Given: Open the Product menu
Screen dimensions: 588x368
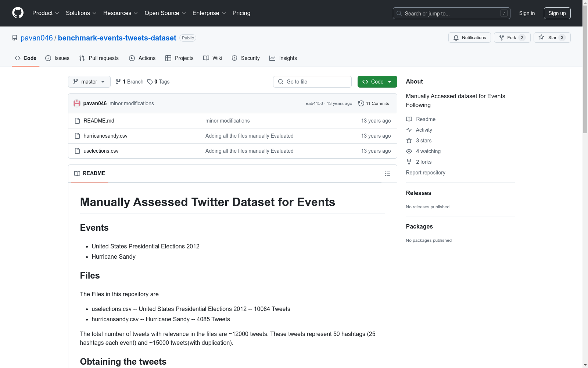Looking at the screenshot, I should coord(46,13).
